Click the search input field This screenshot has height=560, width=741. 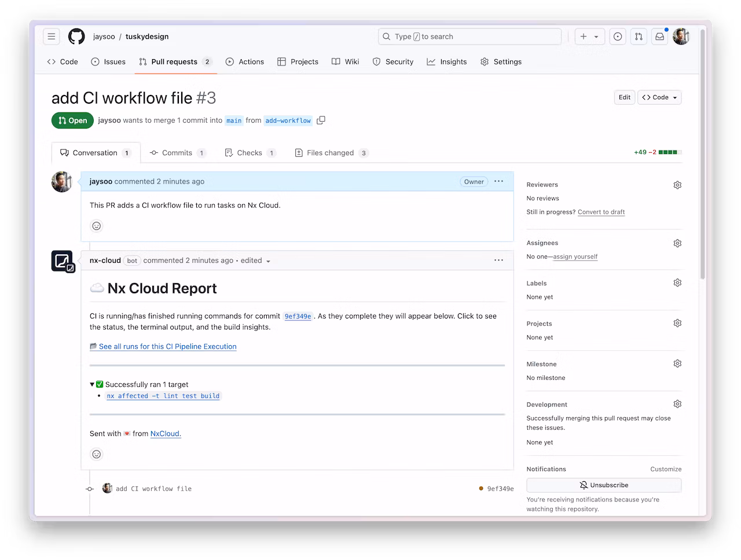(x=469, y=36)
